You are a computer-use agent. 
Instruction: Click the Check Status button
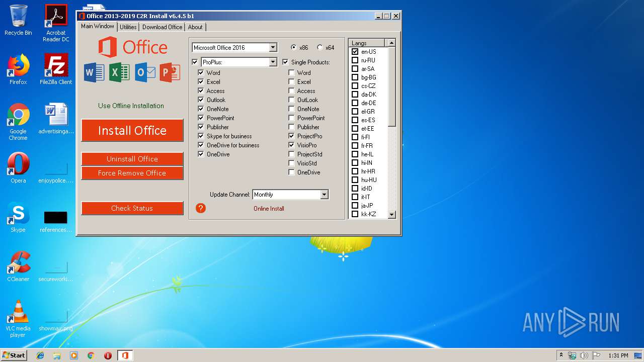(x=132, y=208)
